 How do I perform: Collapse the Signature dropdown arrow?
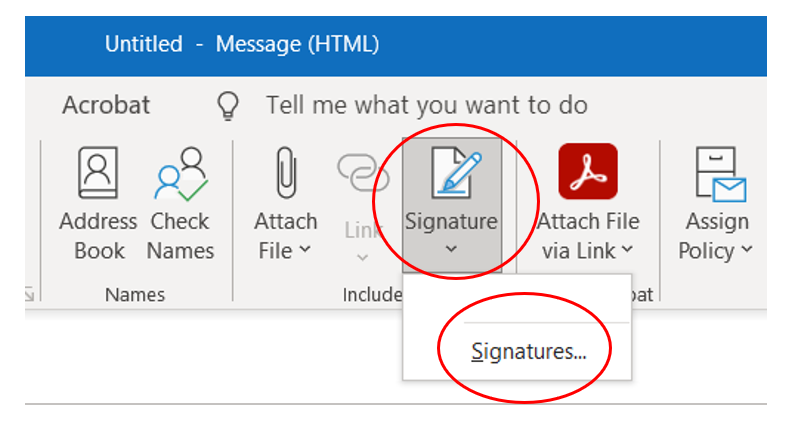[451, 250]
